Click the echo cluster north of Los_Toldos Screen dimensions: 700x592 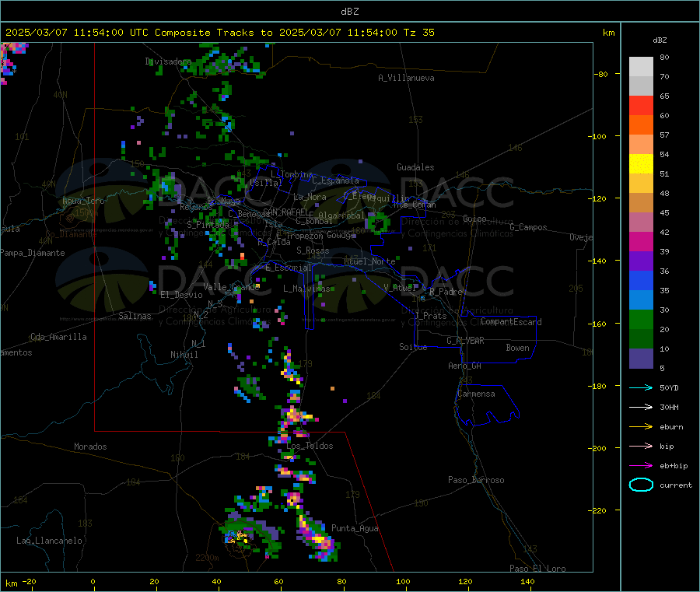click(295, 416)
